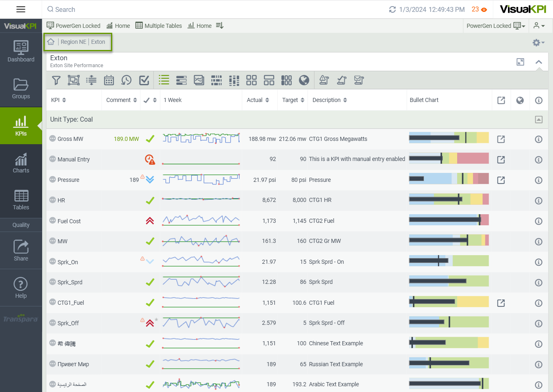Click the Region NE breadcrumb link
The width and height of the screenshot is (553, 392).
tap(73, 42)
